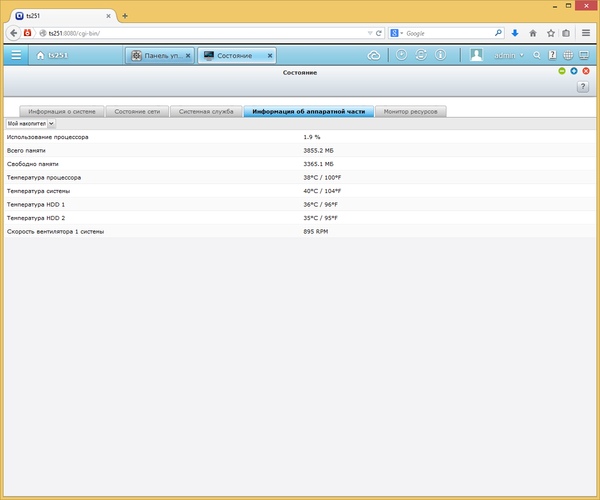Select the ts251 browser tab
The height and width of the screenshot is (500, 600).
pos(63,16)
